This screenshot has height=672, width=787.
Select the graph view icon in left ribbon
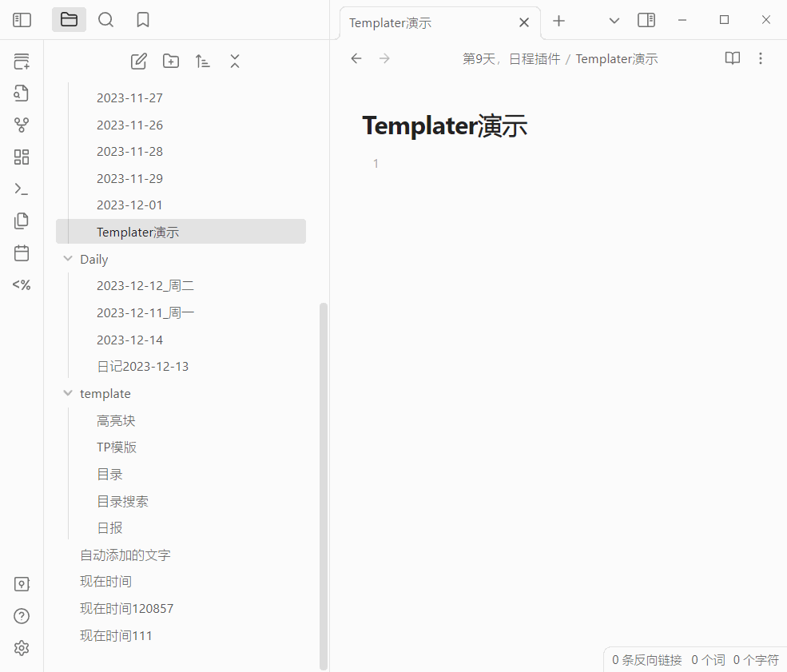[22, 125]
